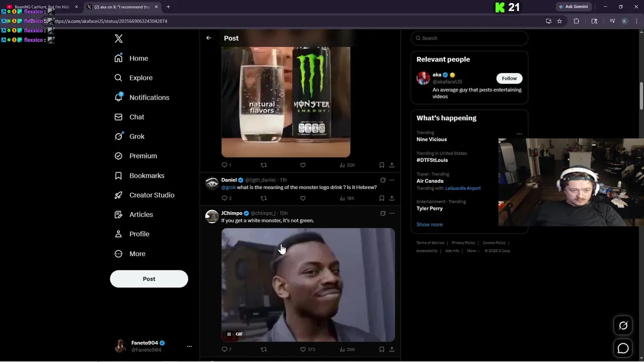Go to Home in sidebar
This screenshot has width=644, height=362.
(x=131, y=58)
